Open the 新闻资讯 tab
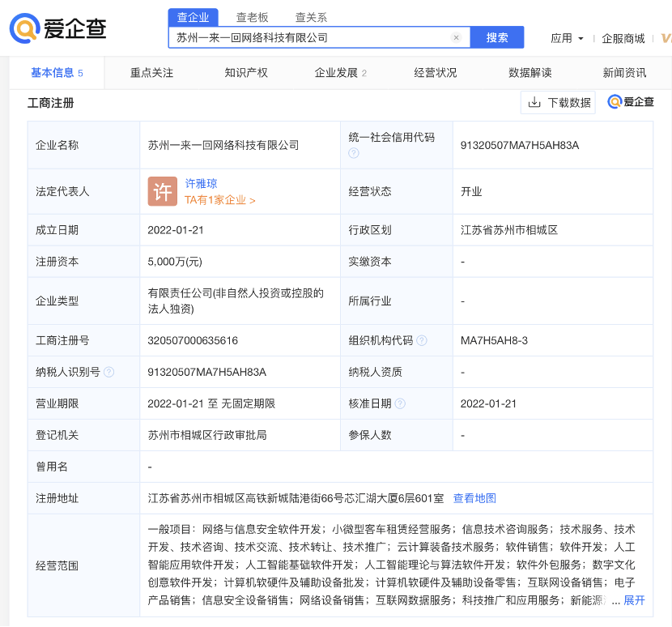Viewport: 672px width, 627px height. (x=624, y=72)
